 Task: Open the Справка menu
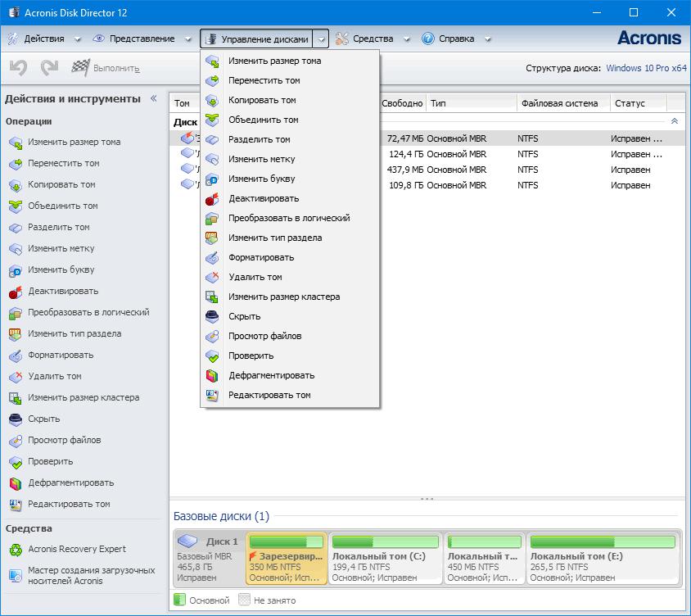pos(455,38)
